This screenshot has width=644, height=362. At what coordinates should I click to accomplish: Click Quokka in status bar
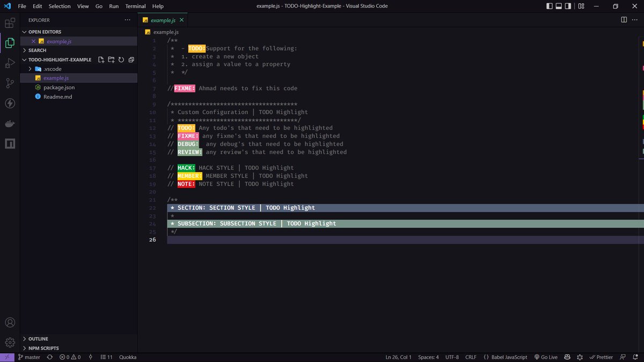[x=128, y=357]
